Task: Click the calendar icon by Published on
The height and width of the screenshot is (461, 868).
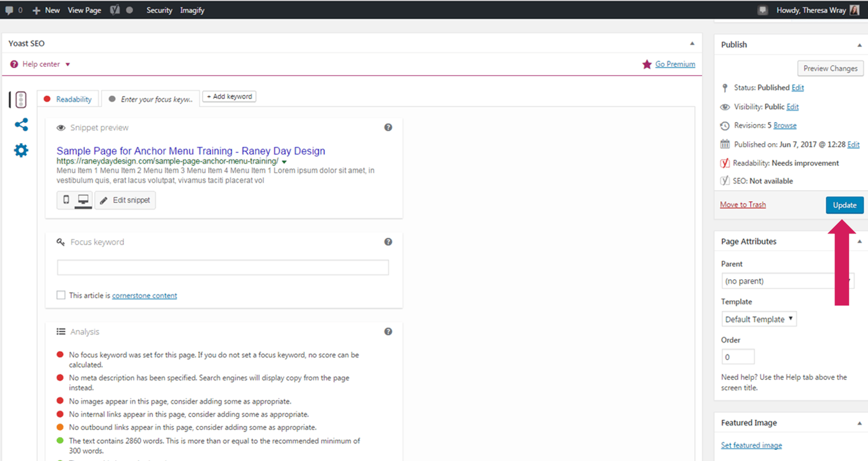Action: point(725,144)
